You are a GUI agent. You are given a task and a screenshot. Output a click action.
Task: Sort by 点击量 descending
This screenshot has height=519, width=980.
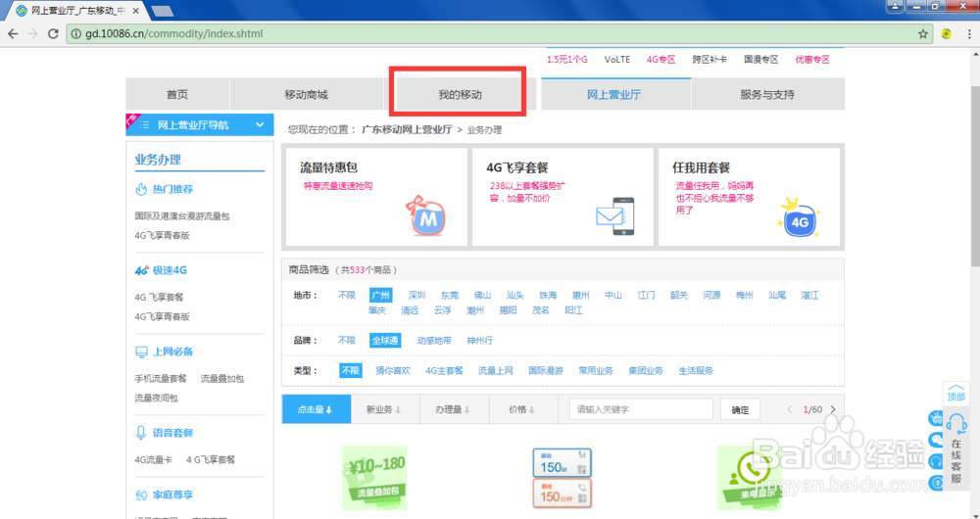[317, 409]
